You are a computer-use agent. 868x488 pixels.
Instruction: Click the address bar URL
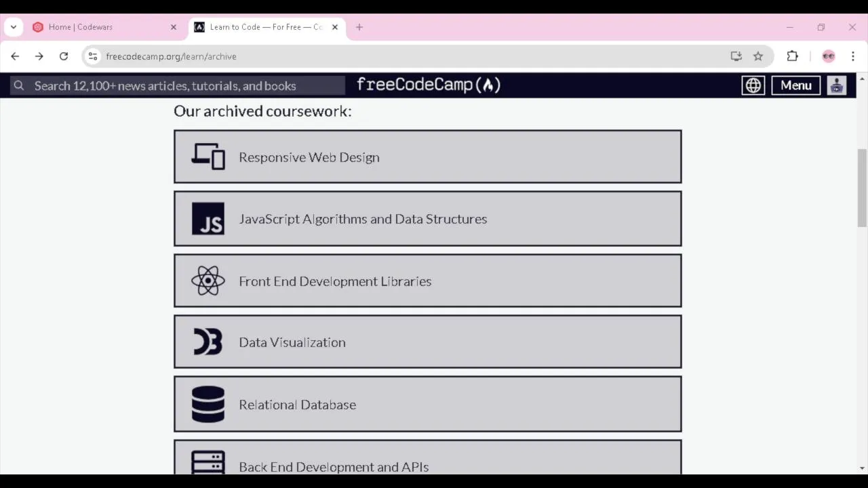point(171,56)
